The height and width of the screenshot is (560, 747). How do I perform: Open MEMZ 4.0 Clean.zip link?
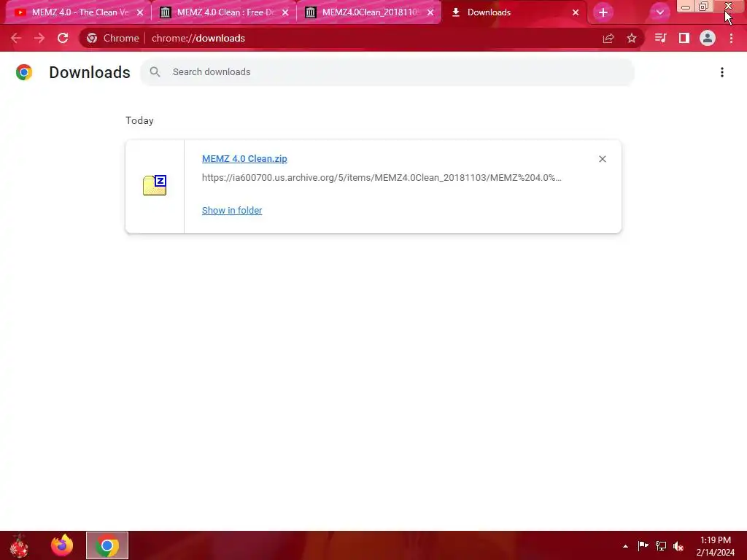pos(244,158)
